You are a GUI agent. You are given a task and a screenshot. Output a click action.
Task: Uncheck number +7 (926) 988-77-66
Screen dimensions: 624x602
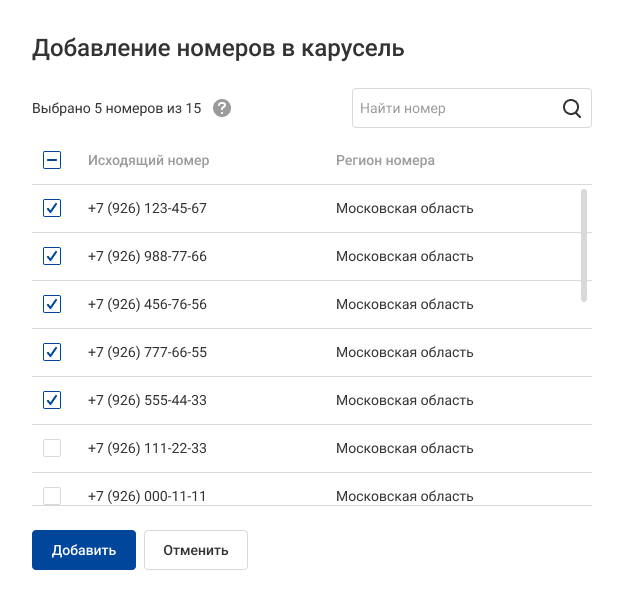click(x=52, y=256)
